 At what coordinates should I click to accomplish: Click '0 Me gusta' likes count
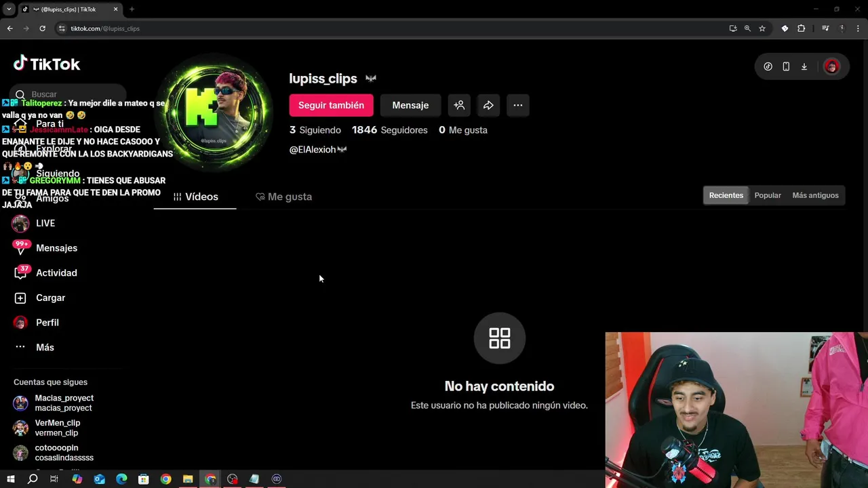pos(463,130)
